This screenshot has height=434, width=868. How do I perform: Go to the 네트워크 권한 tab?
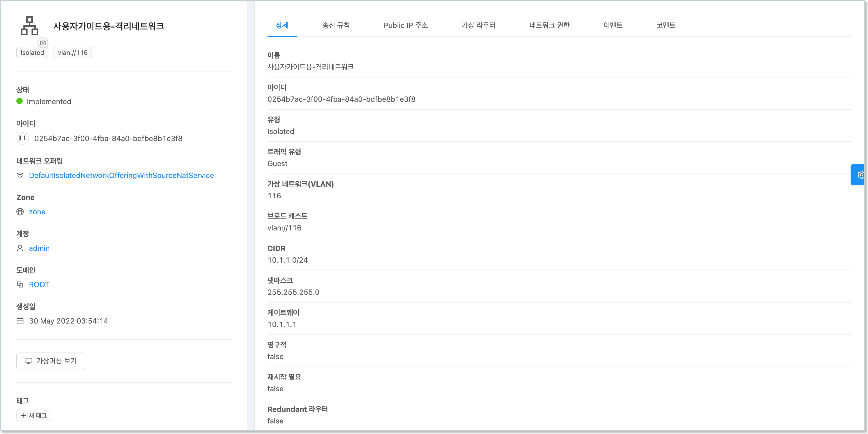(x=549, y=25)
